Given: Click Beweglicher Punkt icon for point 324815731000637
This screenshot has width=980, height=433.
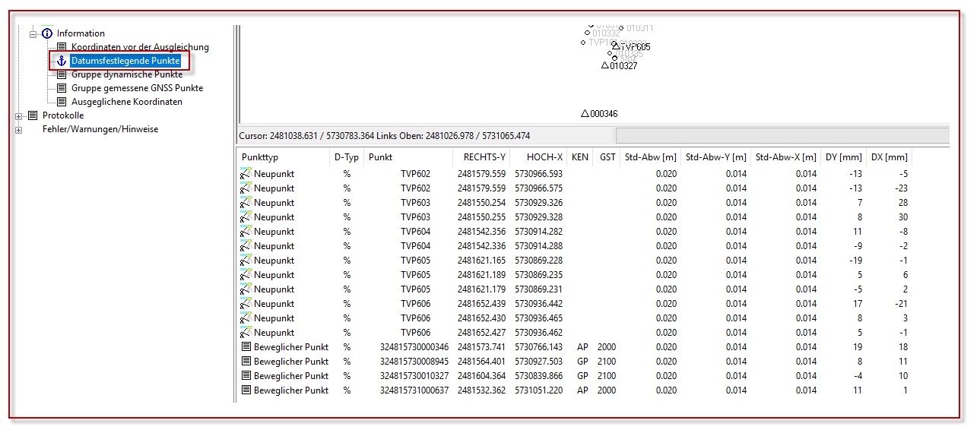Looking at the screenshot, I should pos(246,390).
